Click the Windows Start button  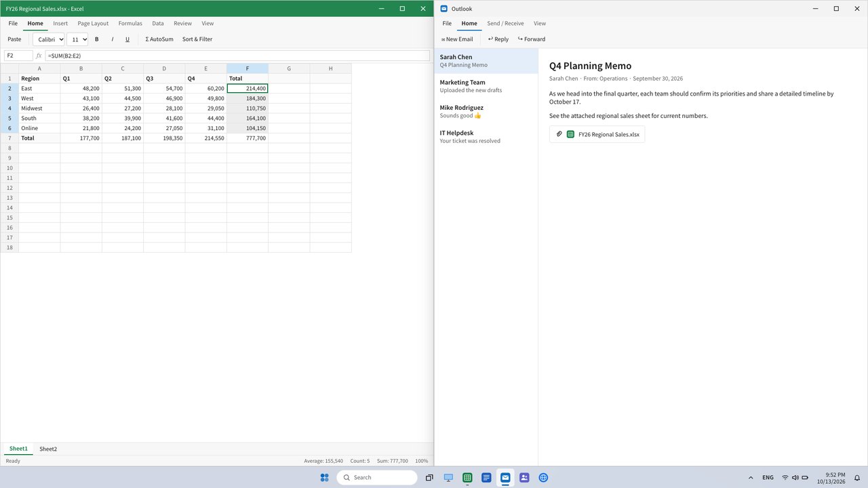(324, 477)
